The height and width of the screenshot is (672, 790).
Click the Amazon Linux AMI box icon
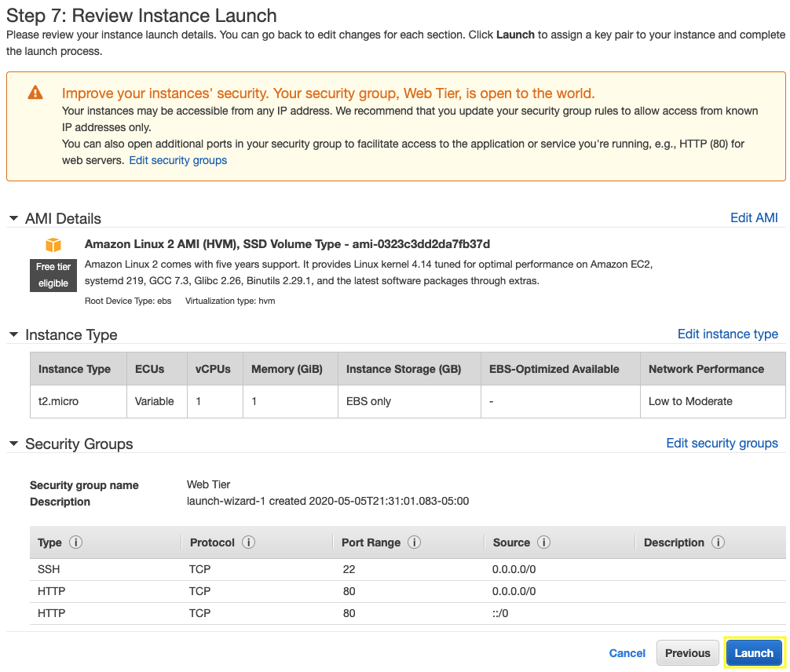point(53,245)
